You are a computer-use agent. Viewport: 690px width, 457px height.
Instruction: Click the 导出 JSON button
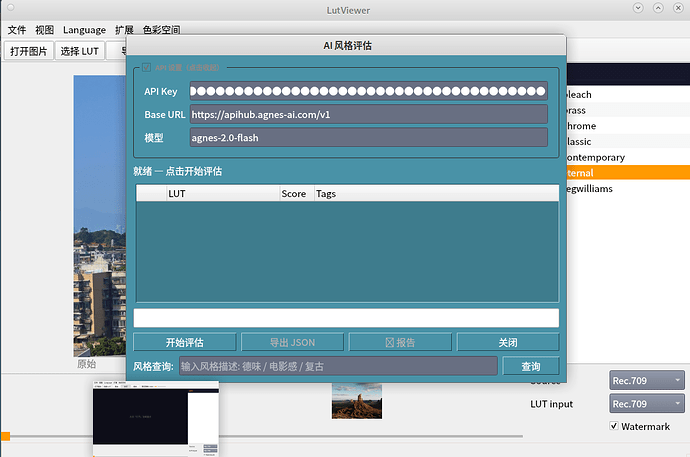292,342
